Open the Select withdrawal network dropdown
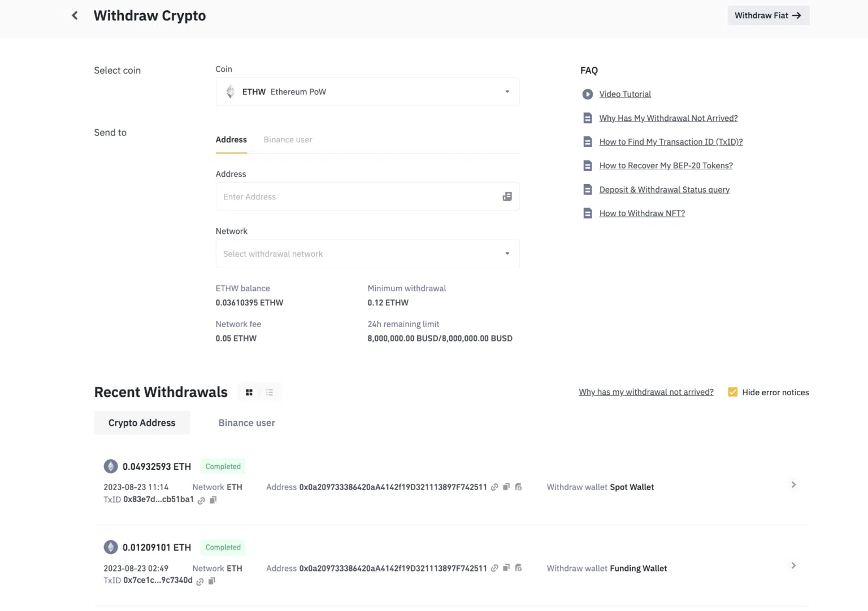 pyautogui.click(x=367, y=254)
